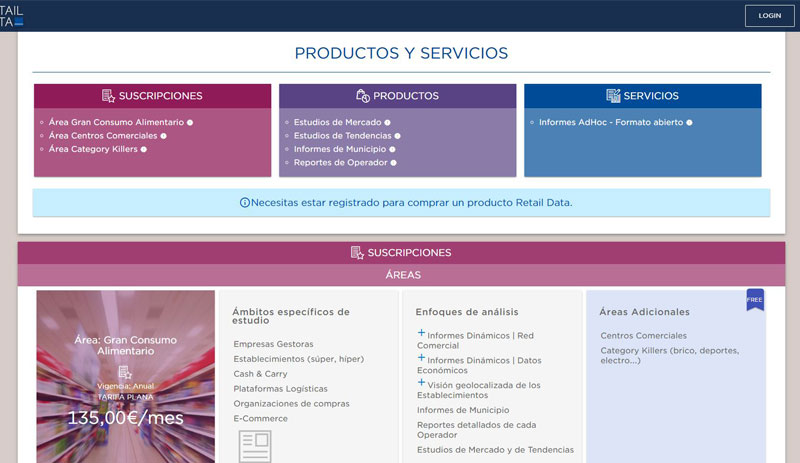Click Category Killers (brico, deportes, electro...)
The height and width of the screenshot is (463, 800).
pos(670,355)
